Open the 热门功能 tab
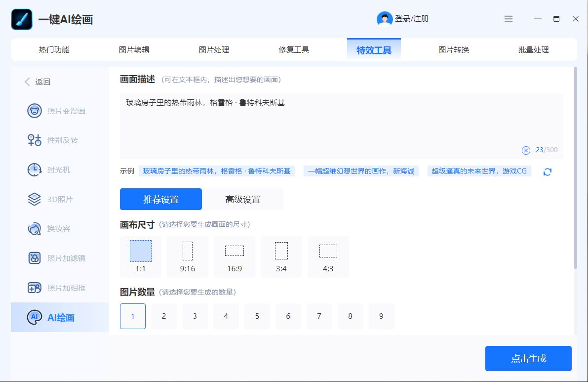The height and width of the screenshot is (382, 588). (x=54, y=49)
